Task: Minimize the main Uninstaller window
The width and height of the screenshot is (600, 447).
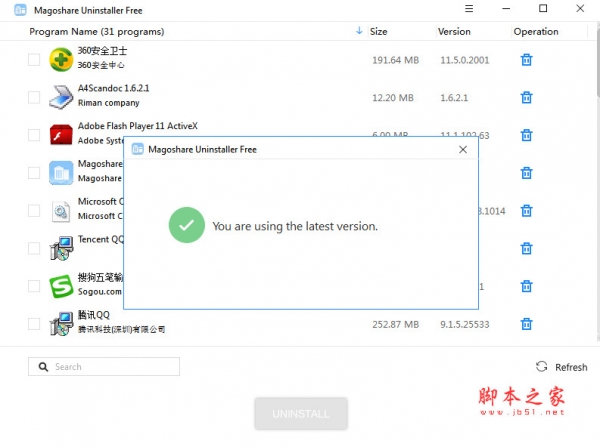Action: pyautogui.click(x=506, y=8)
